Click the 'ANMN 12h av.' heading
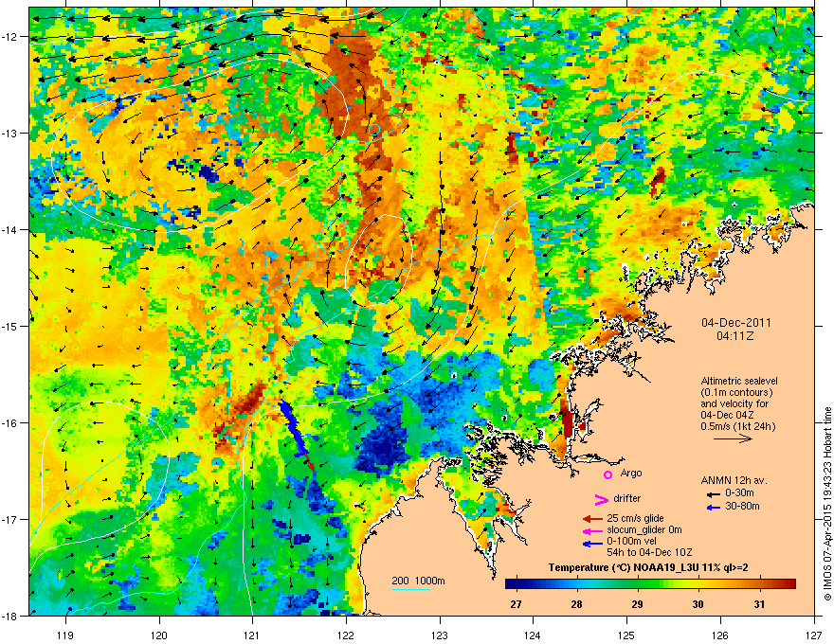The width and height of the screenshot is (834, 644). pos(734,480)
